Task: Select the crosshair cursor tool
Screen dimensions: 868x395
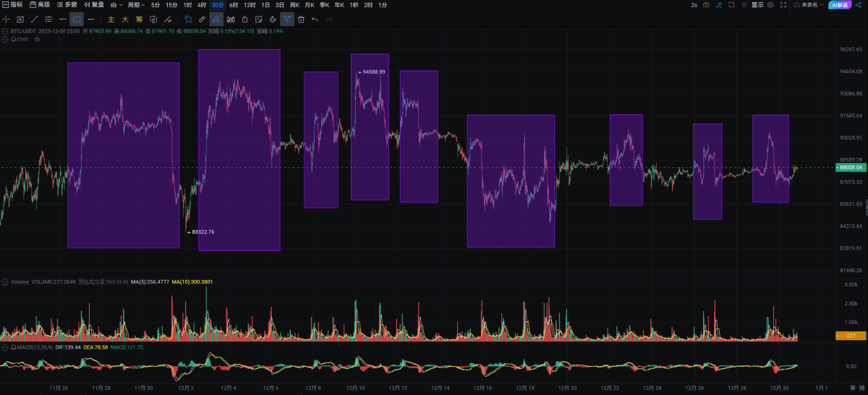Action: pos(7,20)
